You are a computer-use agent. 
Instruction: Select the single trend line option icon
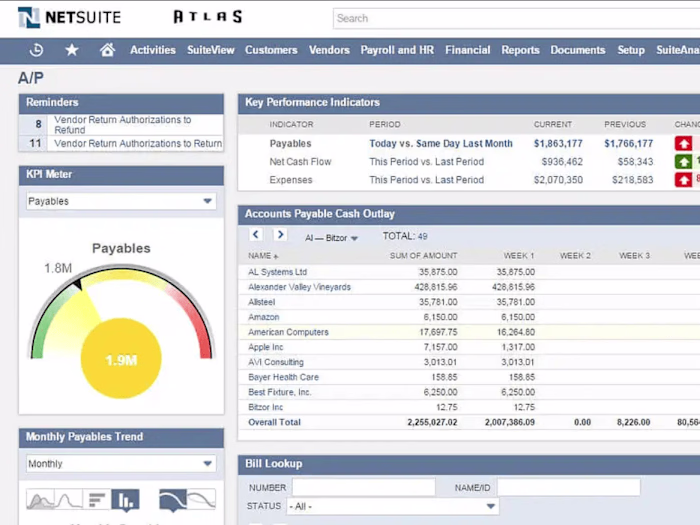tap(173, 500)
